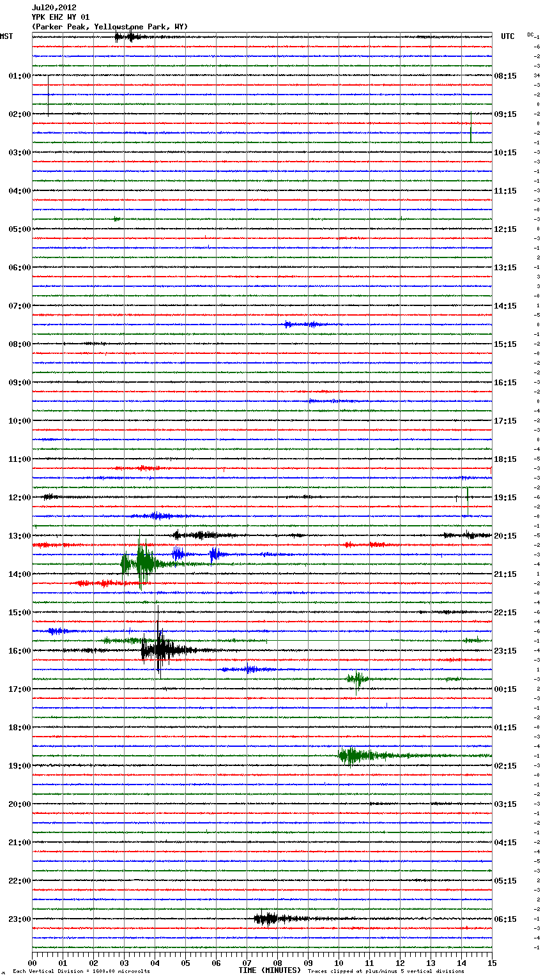
Task: Click minute 12 on the bottom axis
Action: pos(400,963)
